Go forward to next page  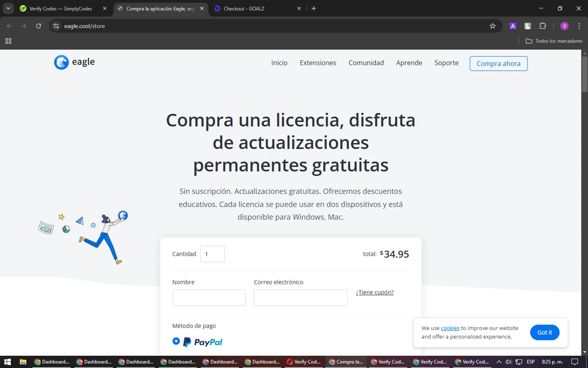point(24,26)
